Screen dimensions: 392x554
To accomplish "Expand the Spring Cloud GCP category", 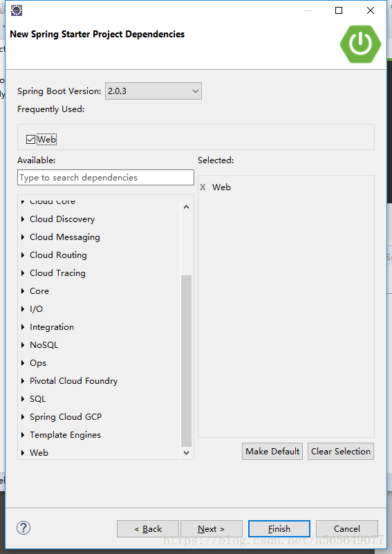I will point(23,417).
